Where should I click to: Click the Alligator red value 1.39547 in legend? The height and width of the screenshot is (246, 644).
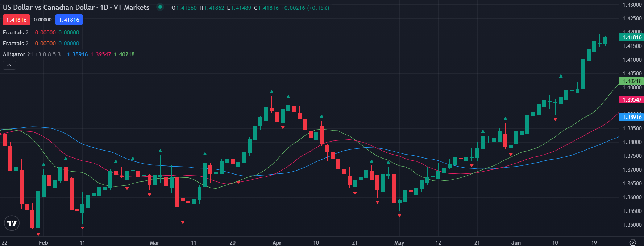click(x=101, y=54)
